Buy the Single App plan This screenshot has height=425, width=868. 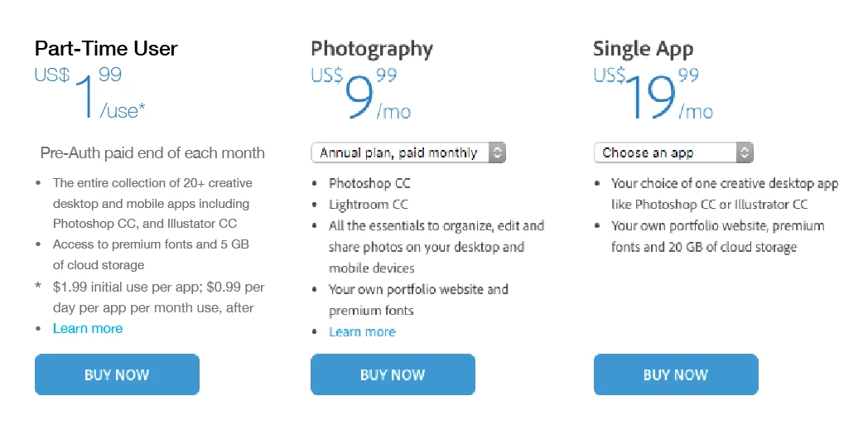tap(675, 374)
